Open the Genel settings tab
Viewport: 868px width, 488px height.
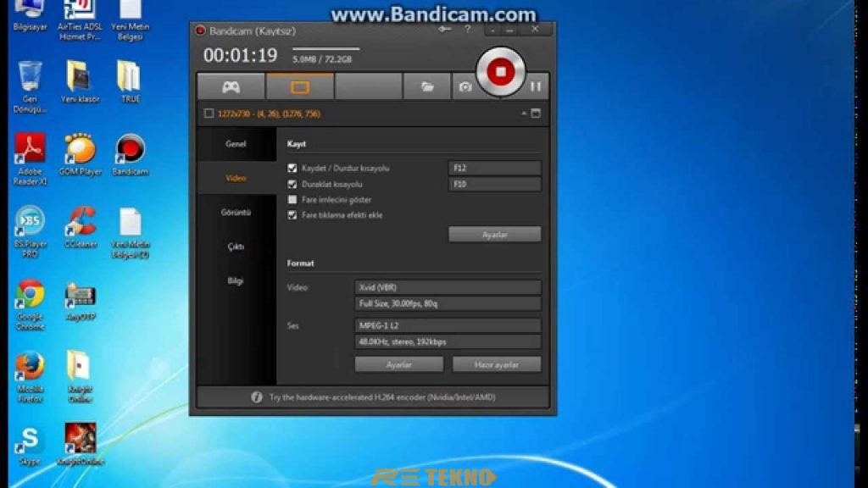[236, 144]
